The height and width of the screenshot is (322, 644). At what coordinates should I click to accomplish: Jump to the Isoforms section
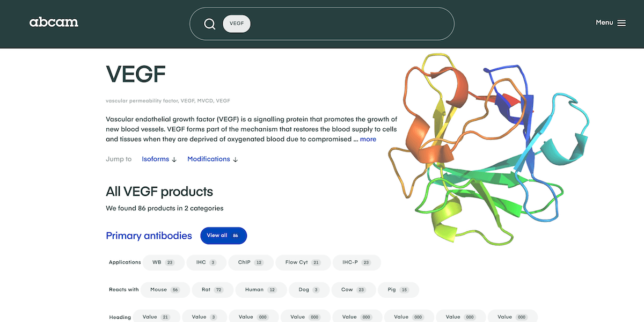pyautogui.click(x=159, y=159)
